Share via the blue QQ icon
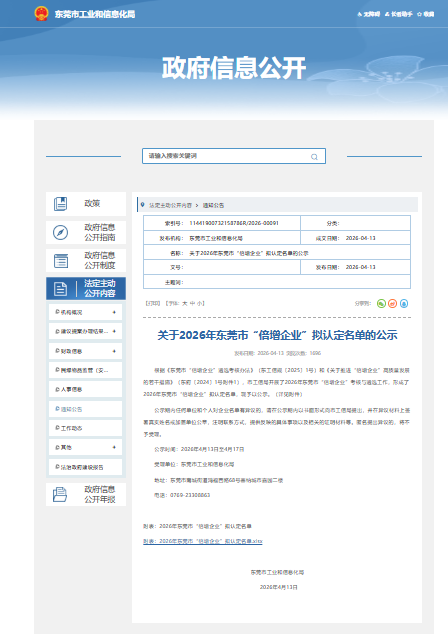 tap(404, 303)
